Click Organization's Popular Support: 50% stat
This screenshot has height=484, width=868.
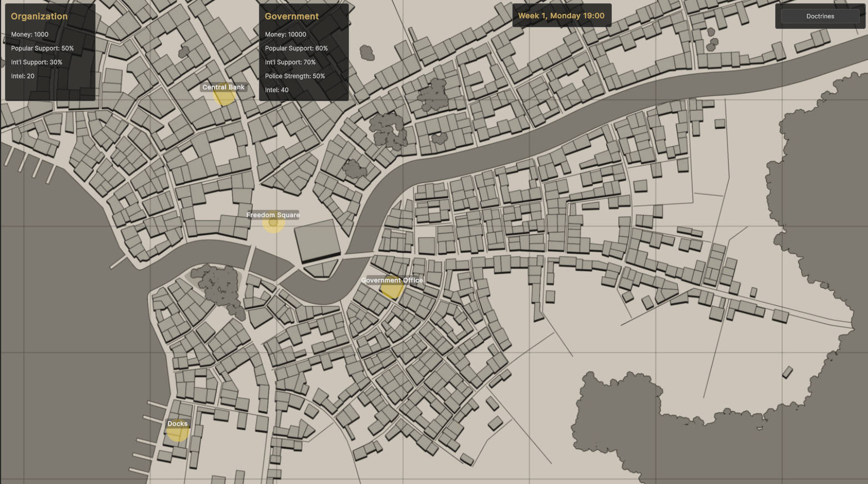pos(42,48)
